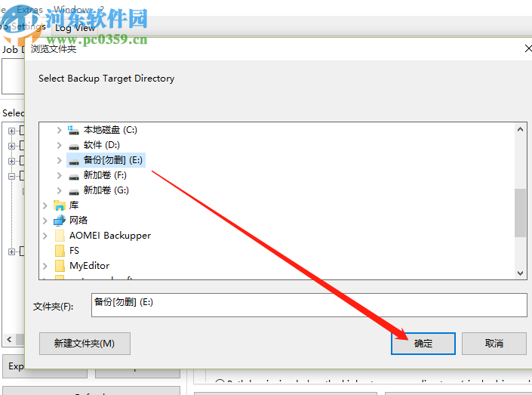Select the FS folder name
This screenshot has width=532, height=395.
pos(74,251)
